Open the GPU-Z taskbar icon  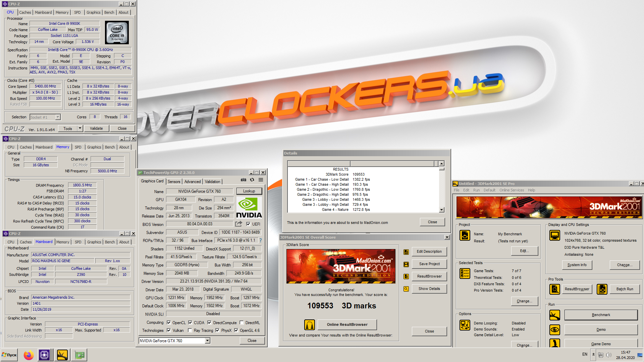pos(79,355)
